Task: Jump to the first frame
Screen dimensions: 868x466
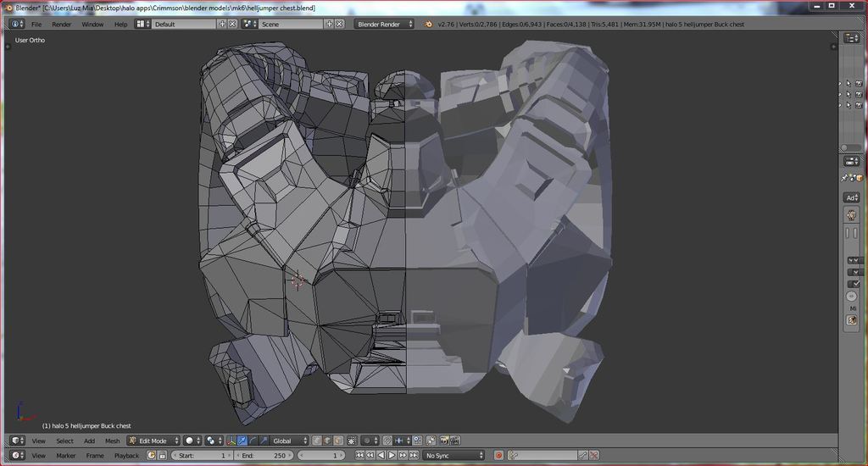Action: [359, 455]
